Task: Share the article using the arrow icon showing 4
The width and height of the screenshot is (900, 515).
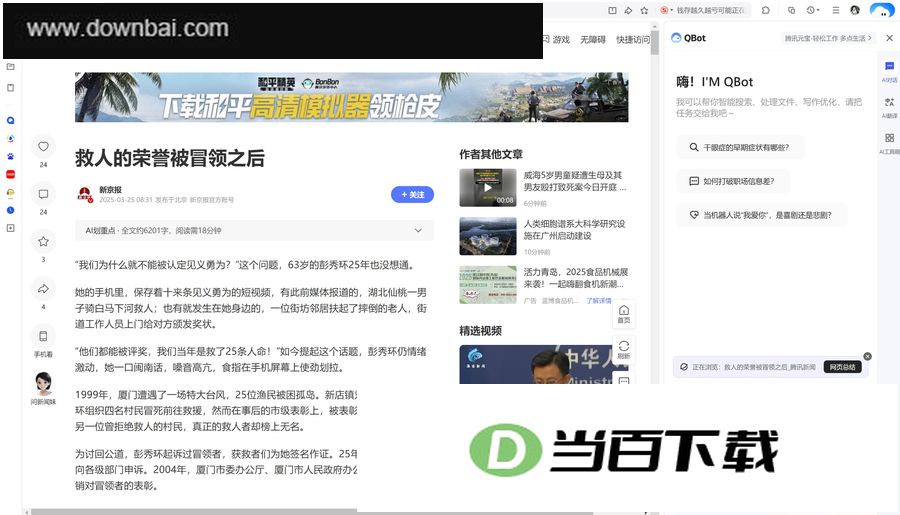Action: tap(44, 289)
